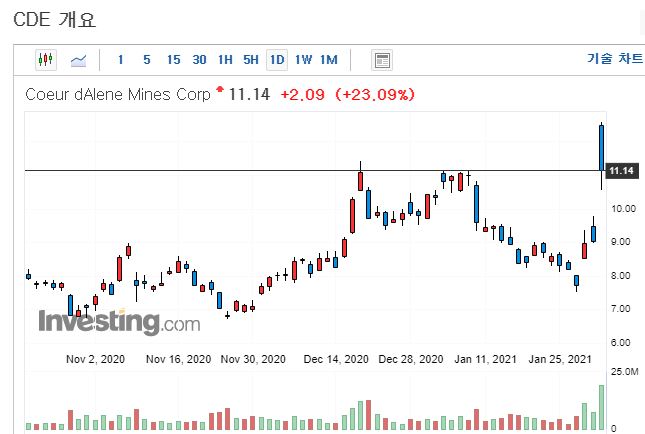Viewport: 645px width, 434px height.
Task: Click the 10.00 price axis label
Action: pos(624,209)
